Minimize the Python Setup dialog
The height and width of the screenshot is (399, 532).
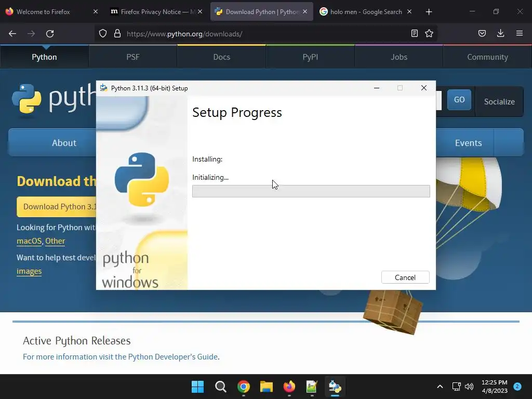pyautogui.click(x=377, y=88)
